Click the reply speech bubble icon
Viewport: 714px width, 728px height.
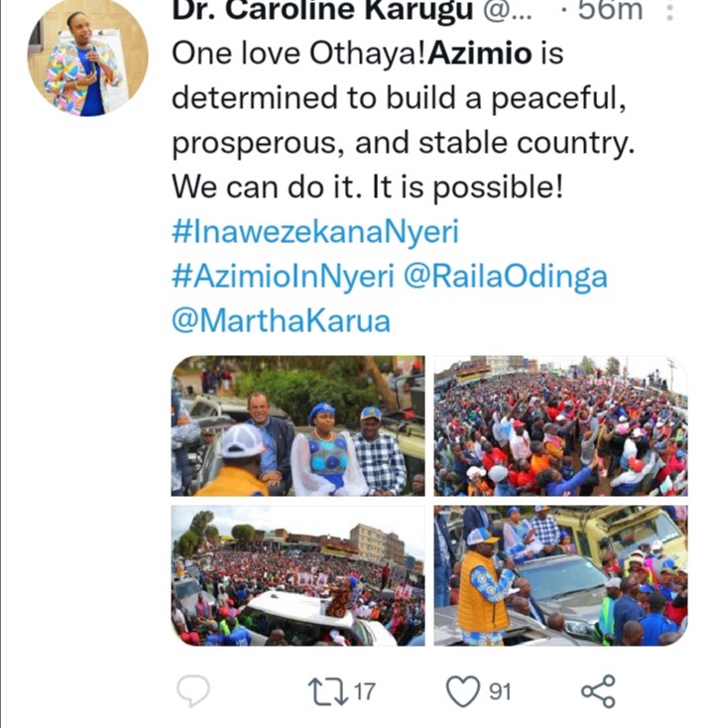(193, 690)
